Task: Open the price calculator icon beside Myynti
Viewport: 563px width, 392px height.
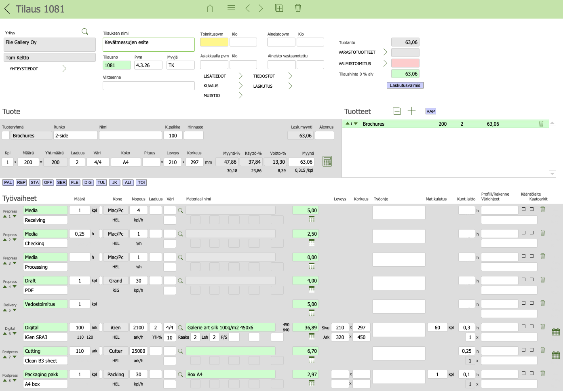Action: pyautogui.click(x=327, y=161)
